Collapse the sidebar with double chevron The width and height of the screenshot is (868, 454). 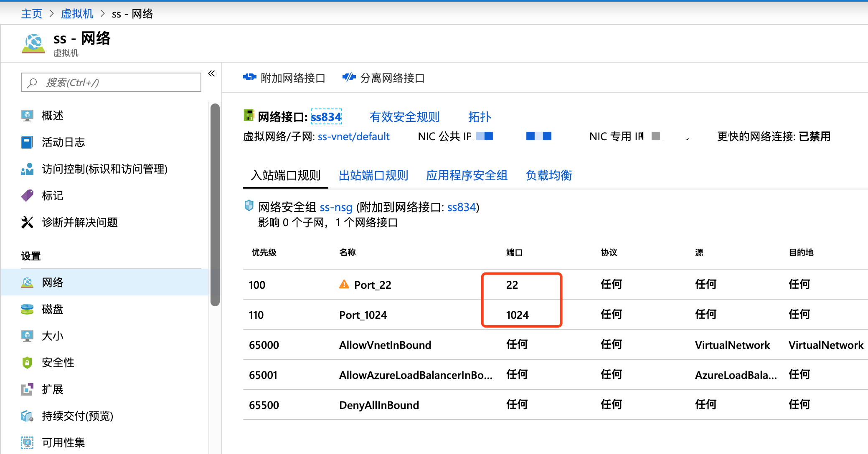point(211,73)
